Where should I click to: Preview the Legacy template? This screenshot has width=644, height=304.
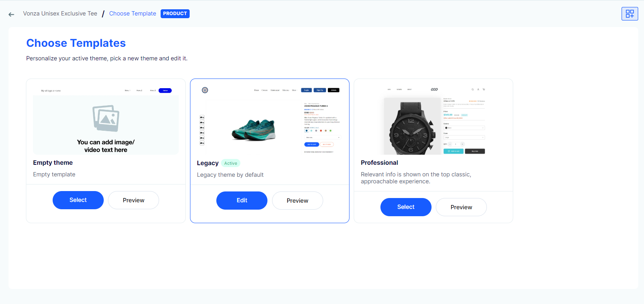click(298, 200)
